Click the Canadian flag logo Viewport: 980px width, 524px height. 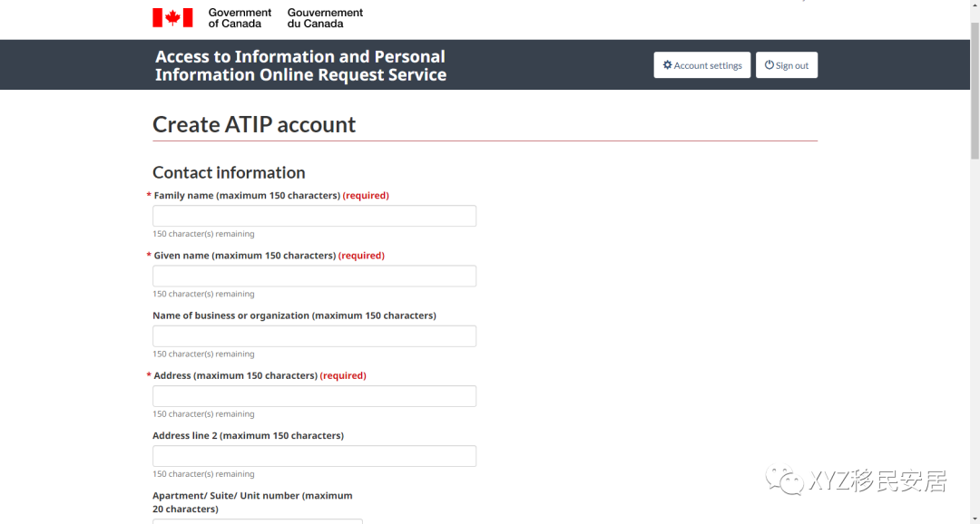pyautogui.click(x=172, y=17)
